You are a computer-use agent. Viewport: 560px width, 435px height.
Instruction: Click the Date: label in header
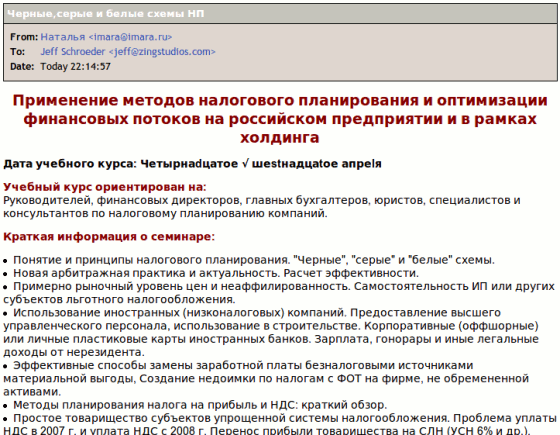click(x=22, y=66)
